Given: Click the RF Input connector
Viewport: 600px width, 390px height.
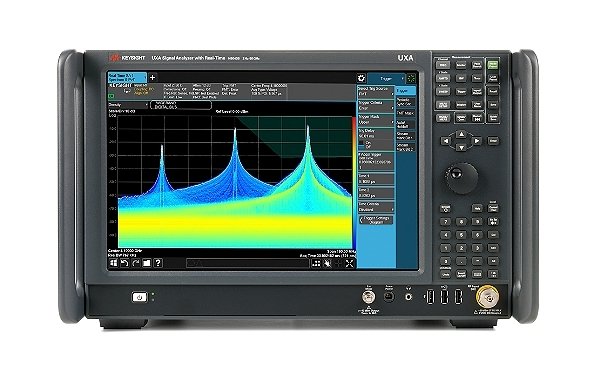Looking at the screenshot, I should pos(488,297).
